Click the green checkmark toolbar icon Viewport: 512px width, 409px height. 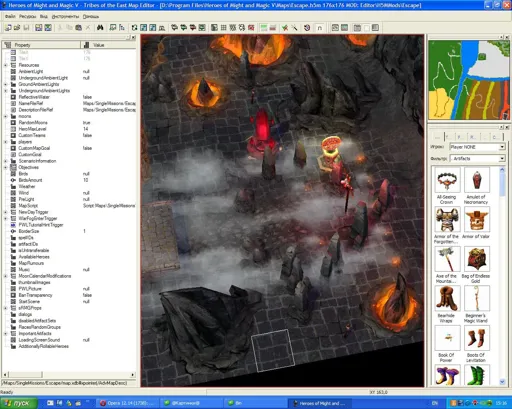click(285, 28)
